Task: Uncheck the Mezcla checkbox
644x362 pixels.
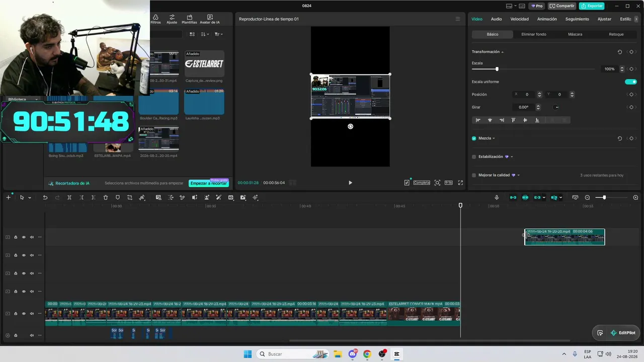Action: point(474,138)
